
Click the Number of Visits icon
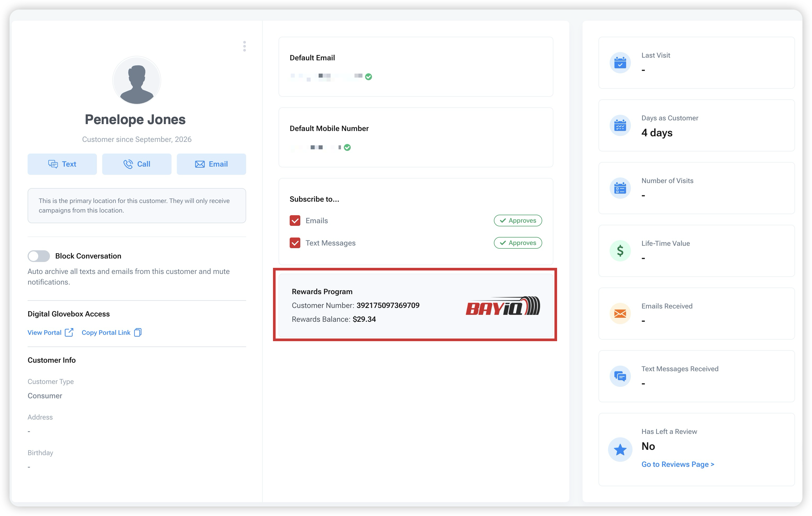(x=620, y=188)
